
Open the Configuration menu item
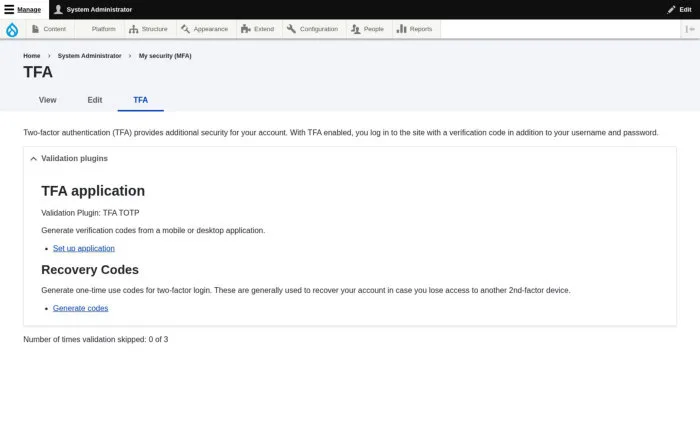(x=319, y=29)
